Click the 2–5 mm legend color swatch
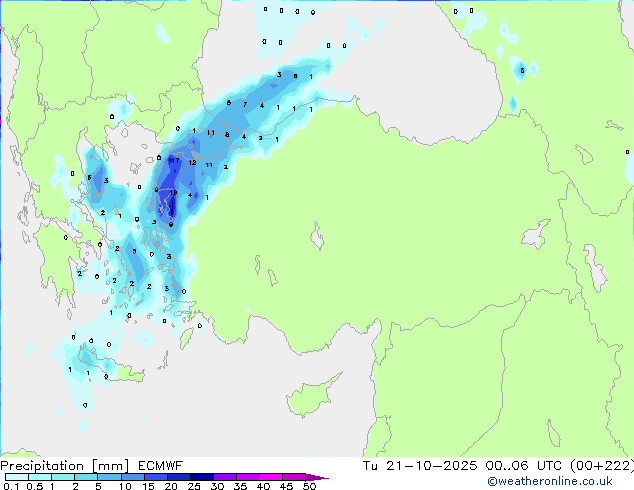Viewport: 634px width, 490px height. (x=86, y=477)
